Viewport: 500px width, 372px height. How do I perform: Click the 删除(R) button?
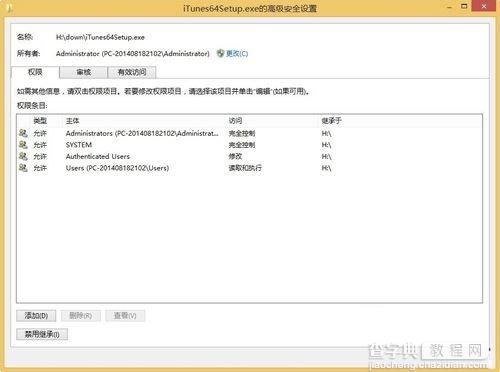click(x=81, y=315)
